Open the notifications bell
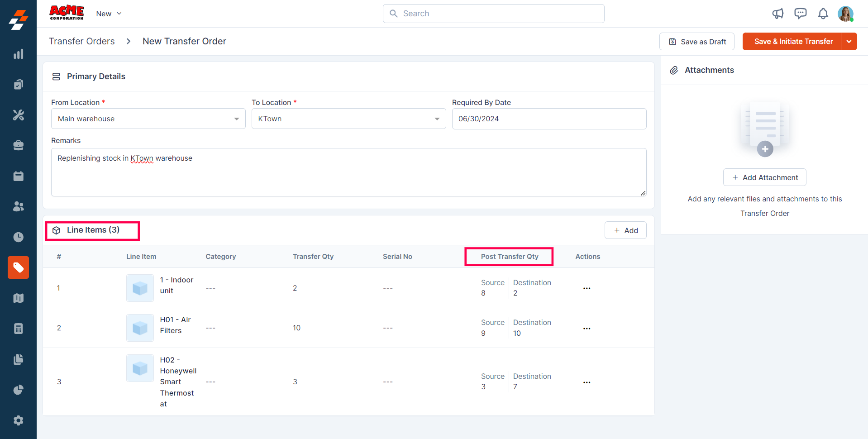This screenshot has height=439, width=868. click(823, 14)
